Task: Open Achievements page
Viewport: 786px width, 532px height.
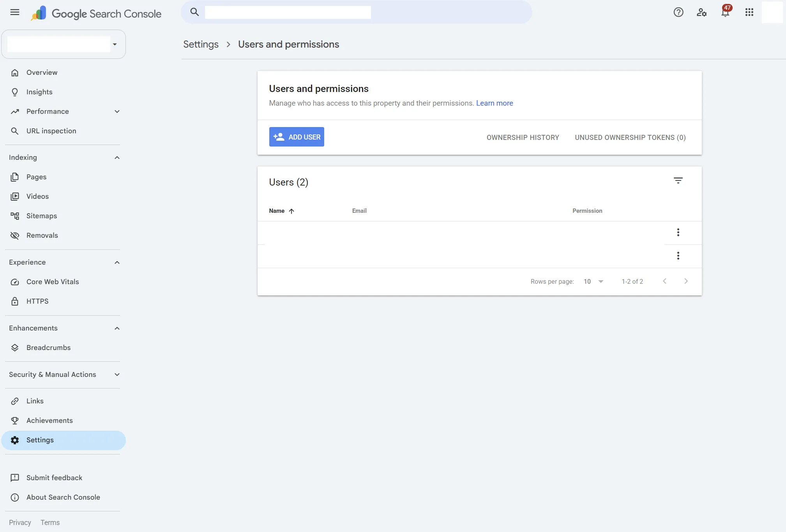Action: tap(64, 421)
